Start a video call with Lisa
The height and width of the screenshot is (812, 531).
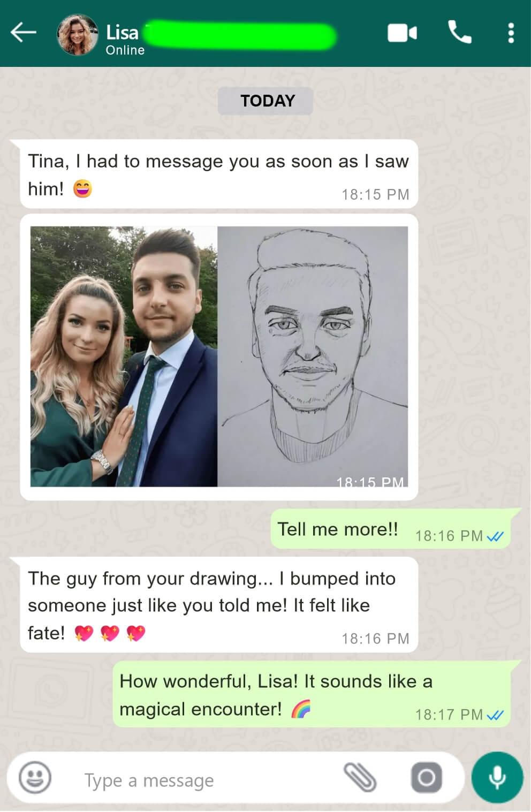(x=402, y=33)
